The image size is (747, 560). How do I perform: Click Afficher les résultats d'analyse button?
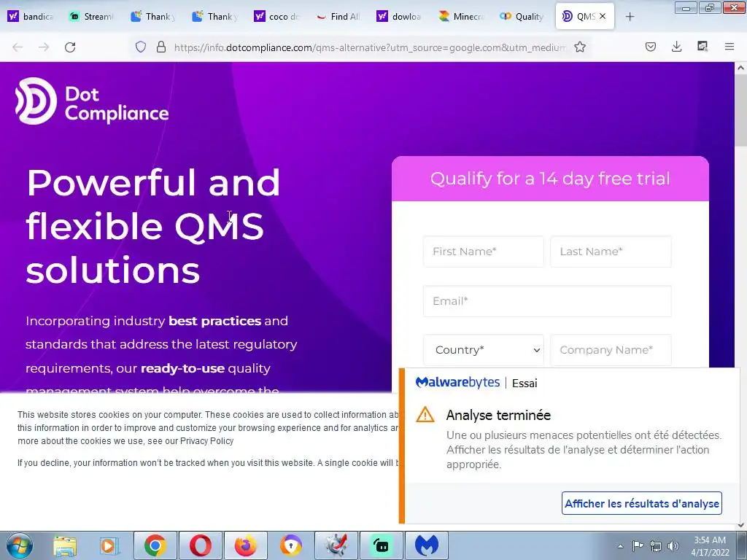(x=642, y=503)
